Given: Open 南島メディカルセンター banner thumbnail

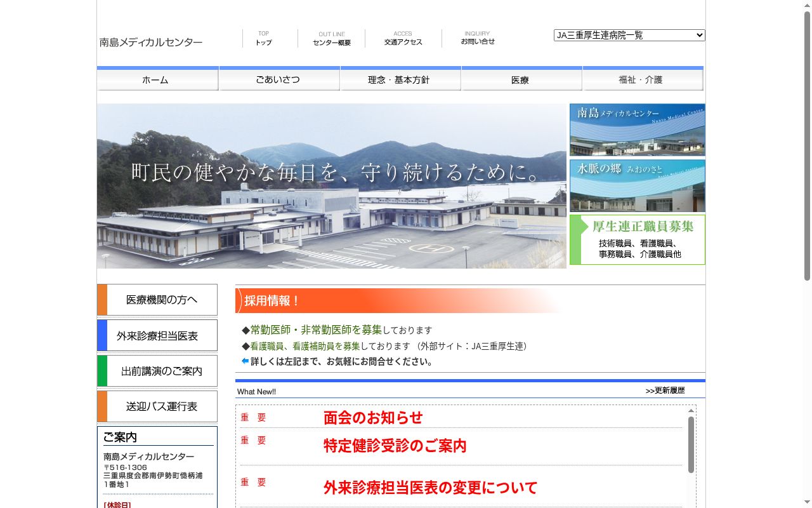Looking at the screenshot, I should (x=638, y=130).
